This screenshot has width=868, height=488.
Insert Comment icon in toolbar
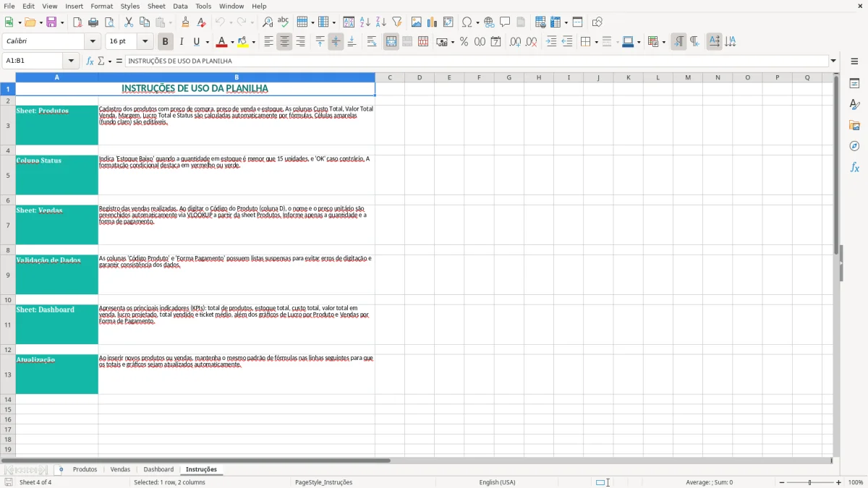pyautogui.click(x=505, y=22)
